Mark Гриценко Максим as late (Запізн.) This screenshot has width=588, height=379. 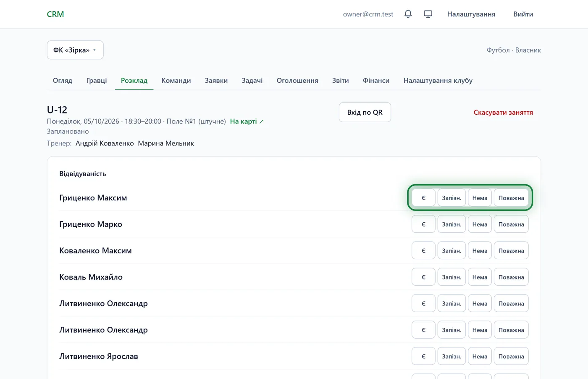pos(451,198)
